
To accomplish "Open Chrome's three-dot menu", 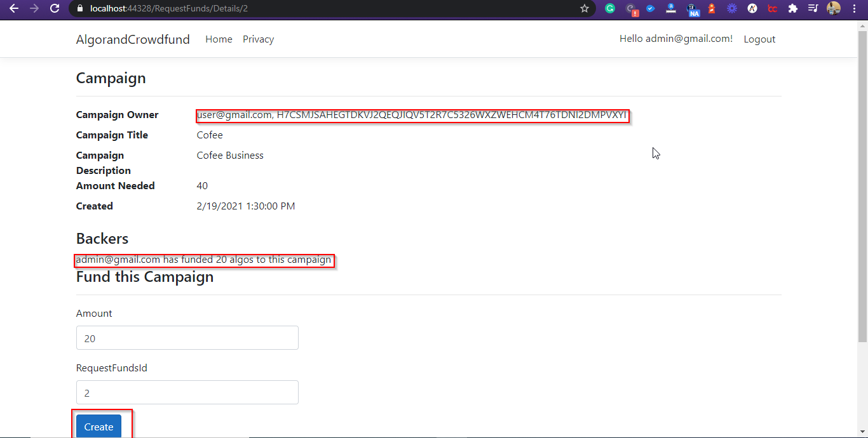I will pyautogui.click(x=854, y=9).
